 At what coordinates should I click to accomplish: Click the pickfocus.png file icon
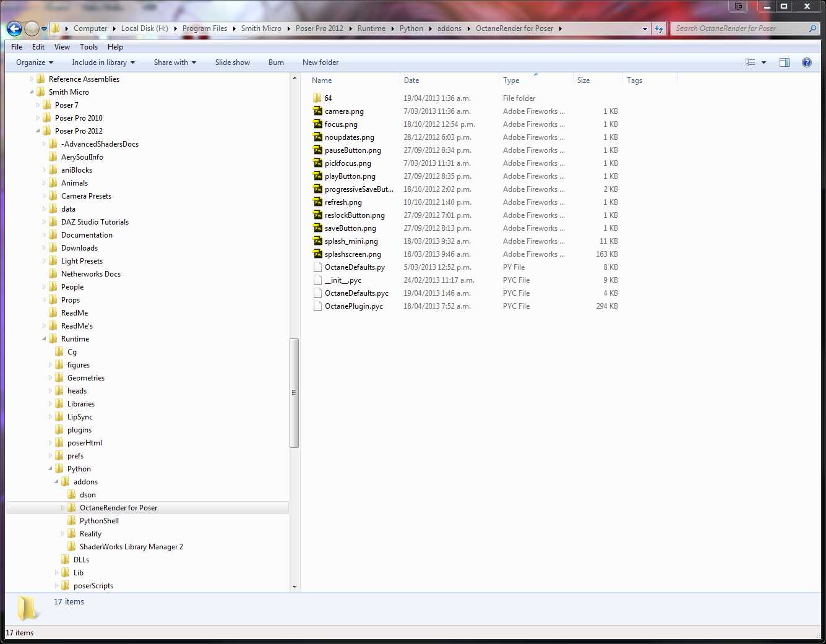318,163
